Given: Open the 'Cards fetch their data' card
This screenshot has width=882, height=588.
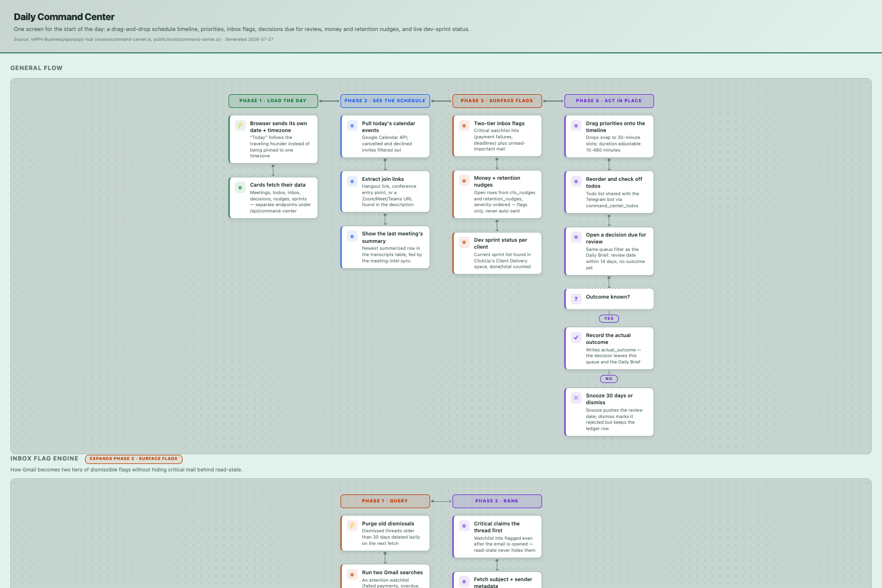Looking at the screenshot, I should (x=273, y=198).
